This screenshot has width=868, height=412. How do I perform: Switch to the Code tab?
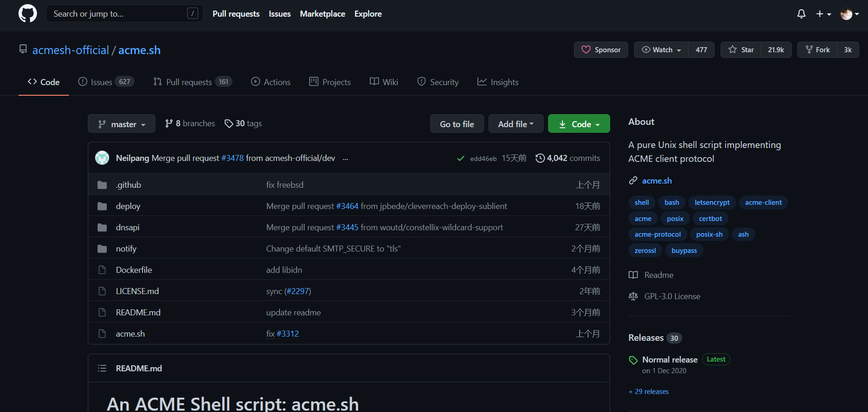point(43,82)
